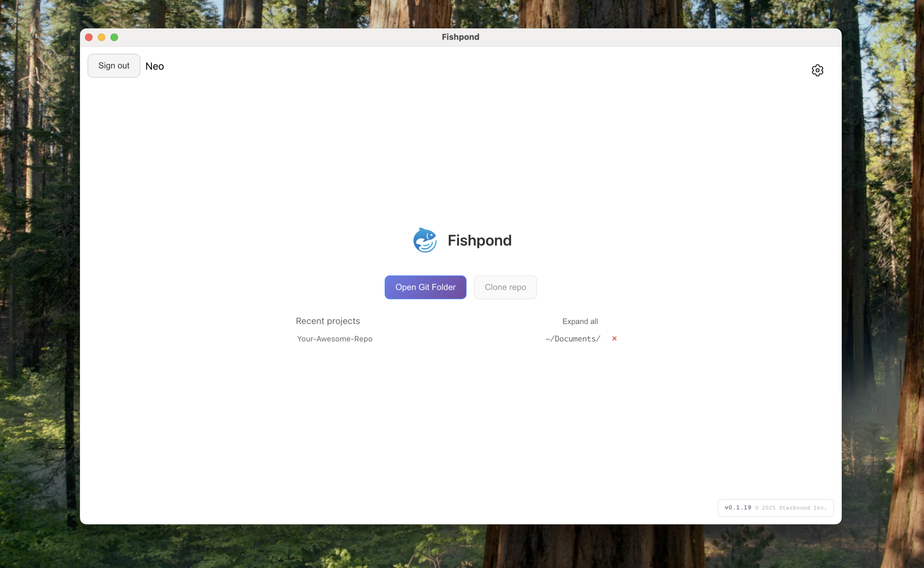Click the Sign out button

tap(114, 66)
